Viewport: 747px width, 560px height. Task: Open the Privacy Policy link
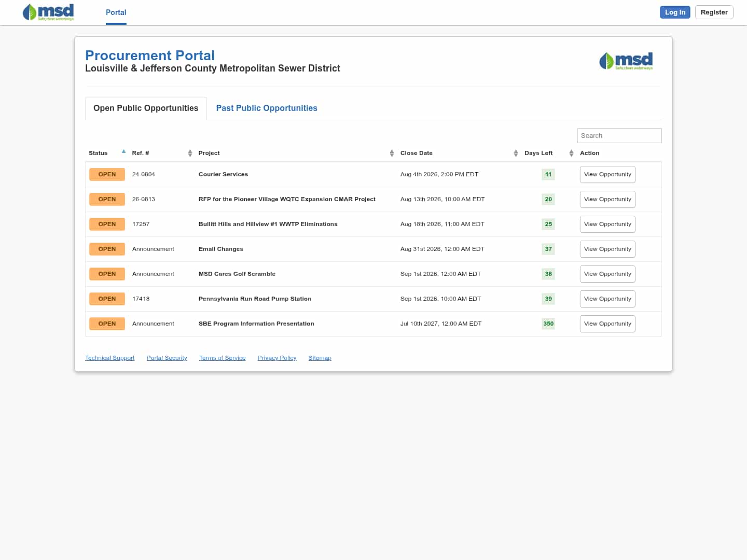tap(277, 358)
